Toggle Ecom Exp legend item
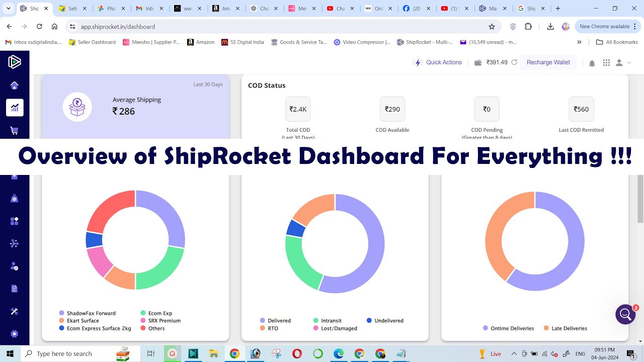Screen dimensions: 644x362 [x=156, y=313]
